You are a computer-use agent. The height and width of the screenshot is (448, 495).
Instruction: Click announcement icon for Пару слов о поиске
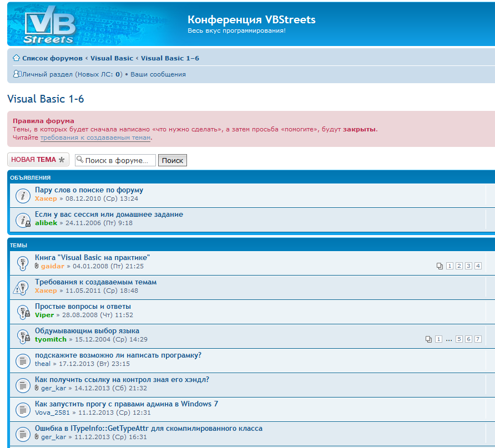point(22,195)
